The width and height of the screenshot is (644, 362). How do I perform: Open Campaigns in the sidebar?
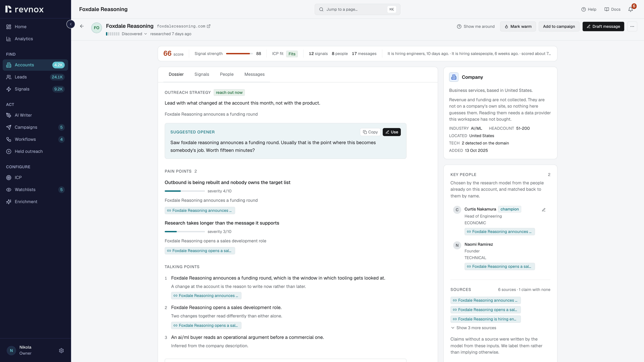tap(35, 127)
